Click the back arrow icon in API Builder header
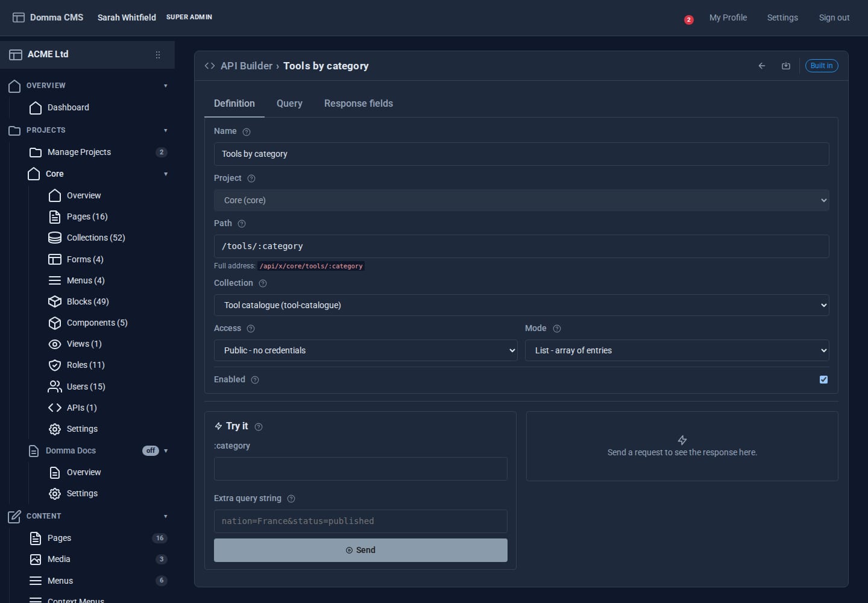The image size is (868, 603). (762, 66)
